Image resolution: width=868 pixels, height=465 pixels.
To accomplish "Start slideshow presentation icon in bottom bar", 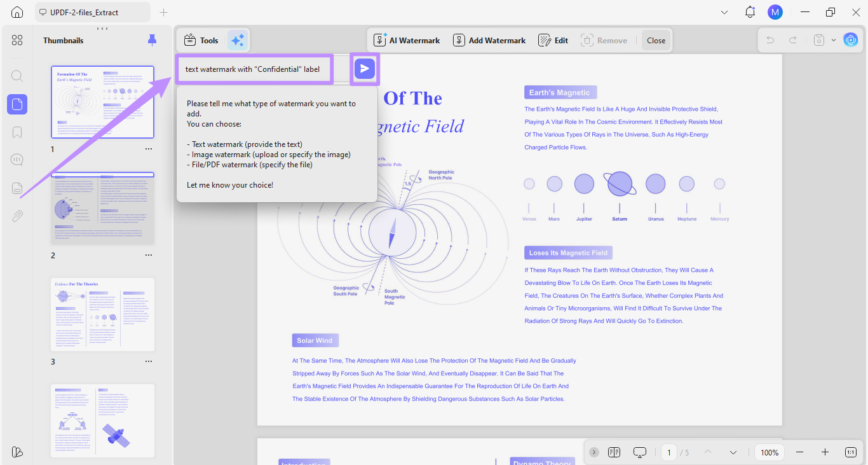I will tap(640, 452).
